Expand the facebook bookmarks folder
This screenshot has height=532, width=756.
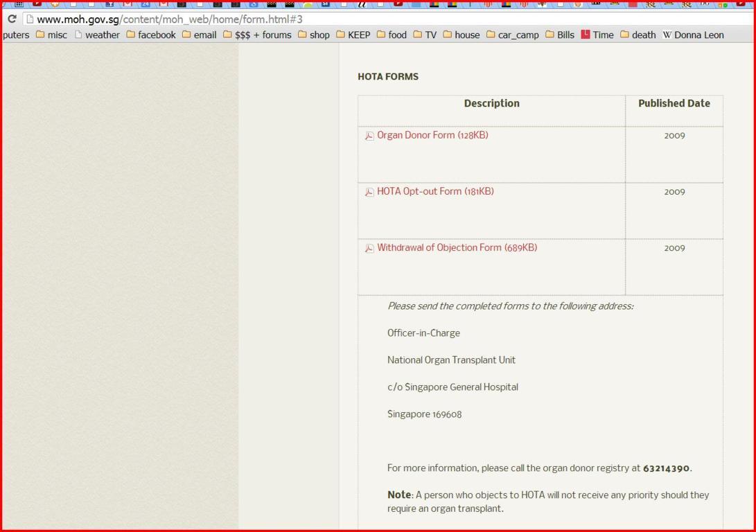150,35
